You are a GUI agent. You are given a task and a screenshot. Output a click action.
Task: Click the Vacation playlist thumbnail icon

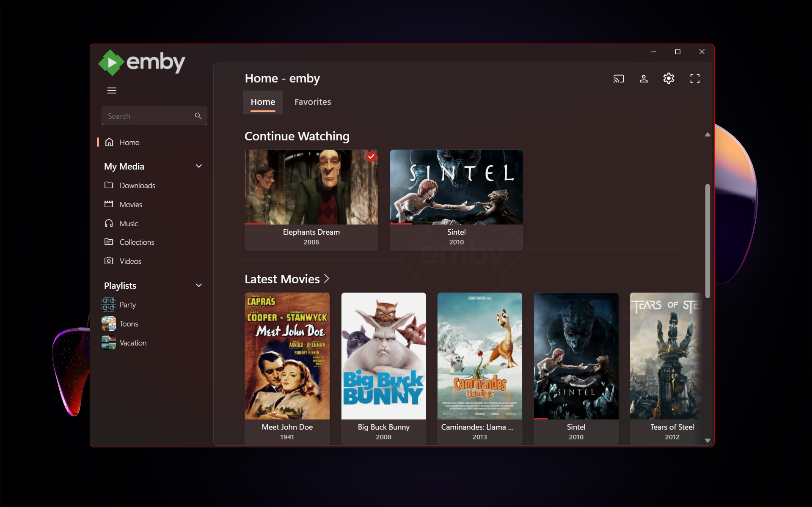[x=109, y=343]
